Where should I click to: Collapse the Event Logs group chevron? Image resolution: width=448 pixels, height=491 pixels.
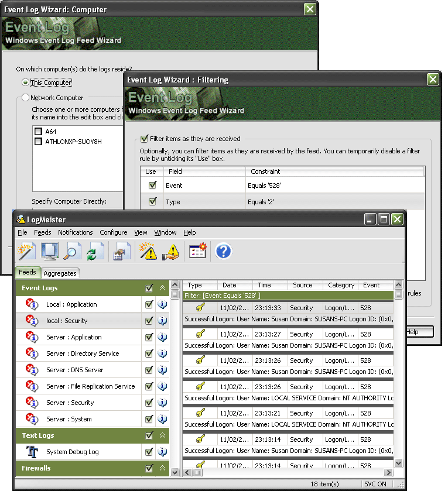point(162,288)
